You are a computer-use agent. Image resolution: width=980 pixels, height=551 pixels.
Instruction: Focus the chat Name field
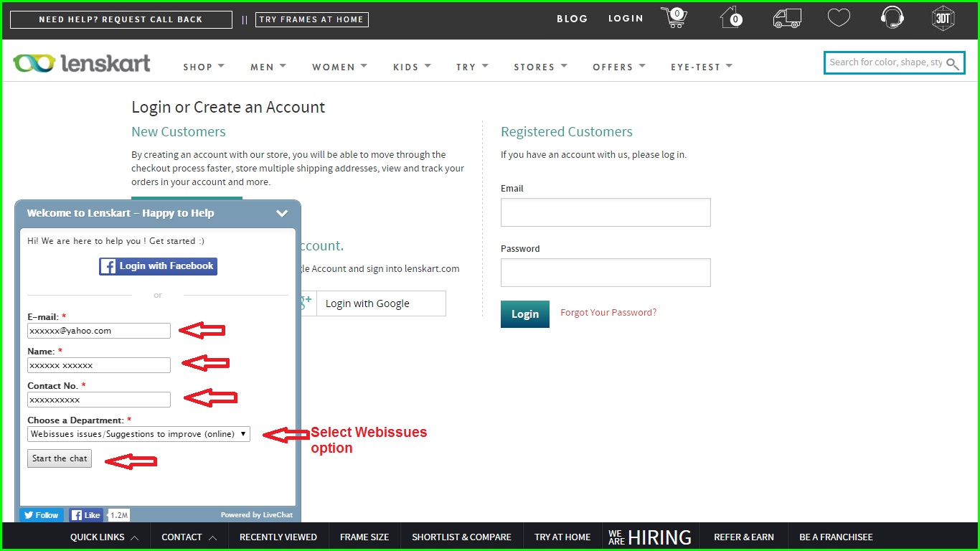[99, 365]
